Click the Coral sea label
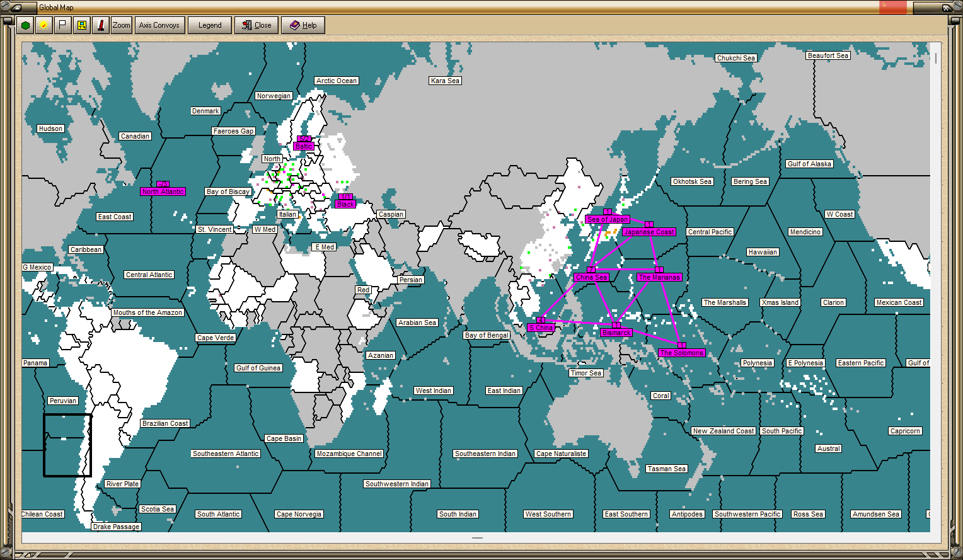 click(x=661, y=396)
